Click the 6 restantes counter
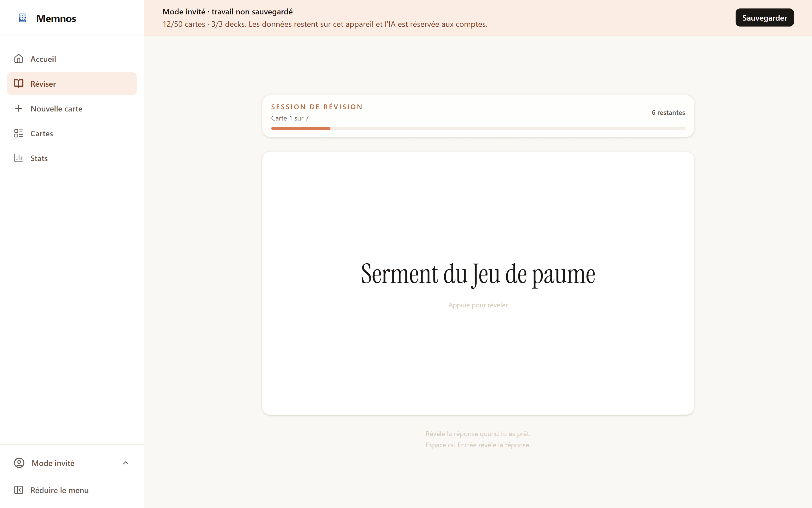 [668, 113]
